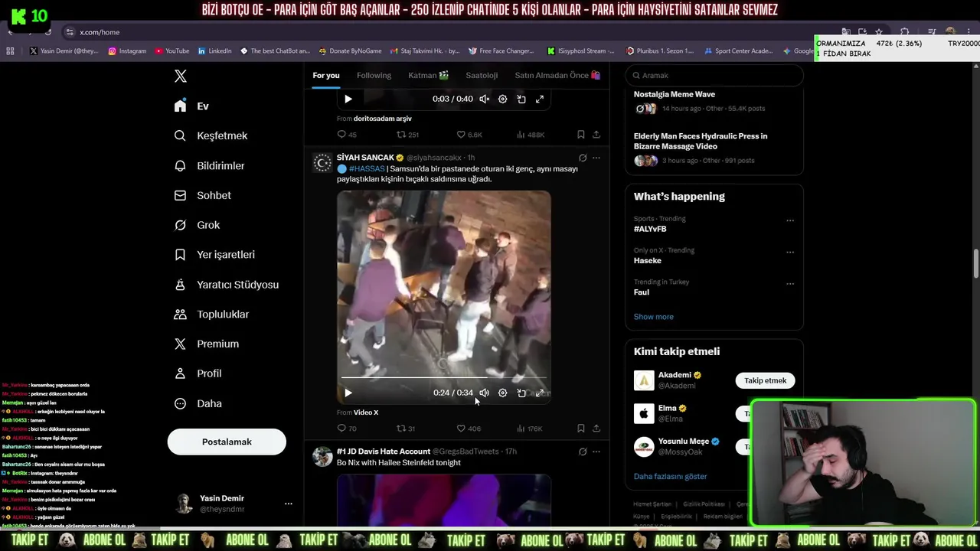Image resolution: width=980 pixels, height=551 pixels.
Task: Open settings of doritosadam arşiv video
Action: 502,99
